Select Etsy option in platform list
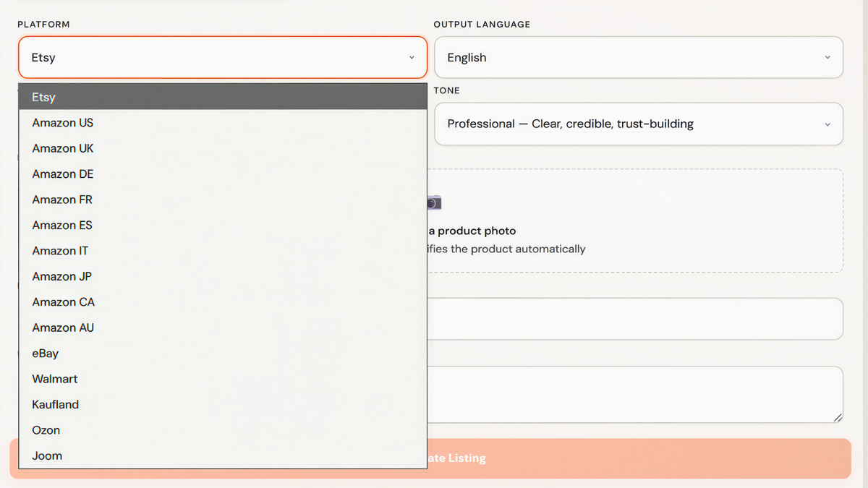Image resolution: width=868 pixels, height=488 pixels. 223,97
